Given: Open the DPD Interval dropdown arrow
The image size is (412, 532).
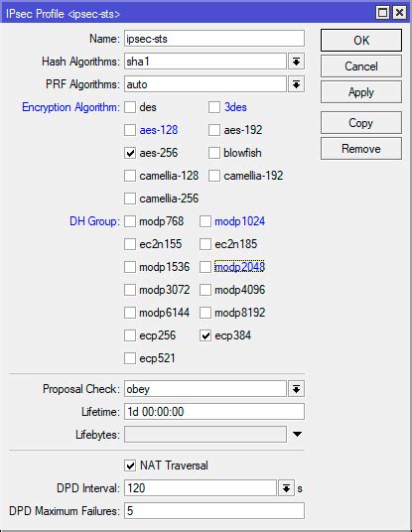Looking at the screenshot, I should 286,488.
